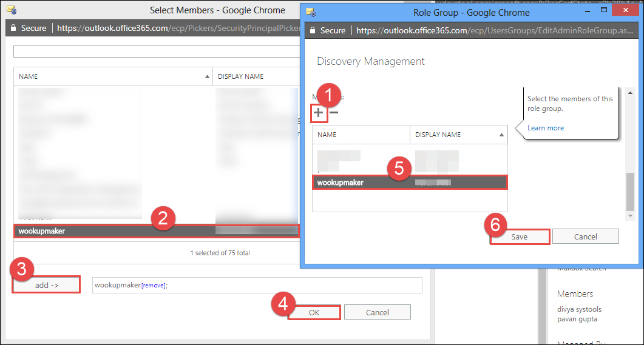Viewport: 644px width, 345px height.
Task: Remove wookupmaker via the [remove] link
Action: (153, 286)
